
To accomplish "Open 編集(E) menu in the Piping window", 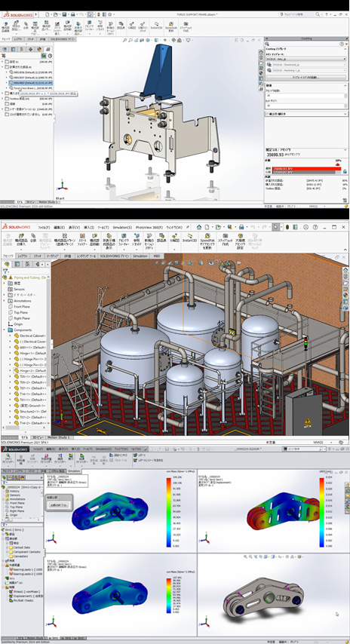I will coord(60,227).
